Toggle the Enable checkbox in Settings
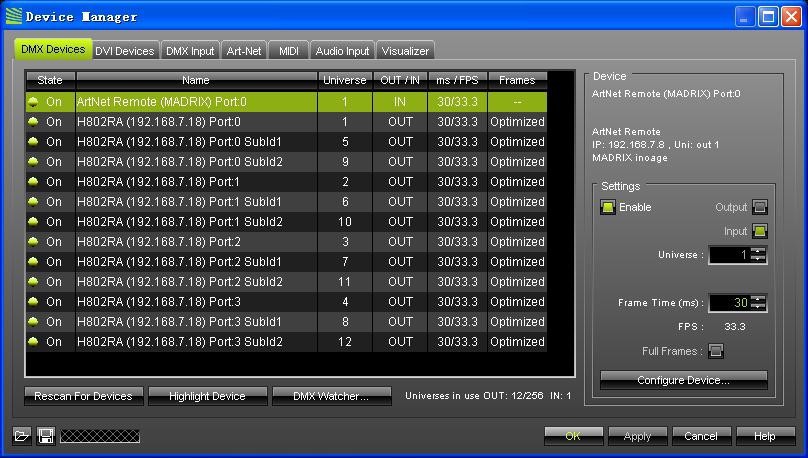 pyautogui.click(x=608, y=207)
